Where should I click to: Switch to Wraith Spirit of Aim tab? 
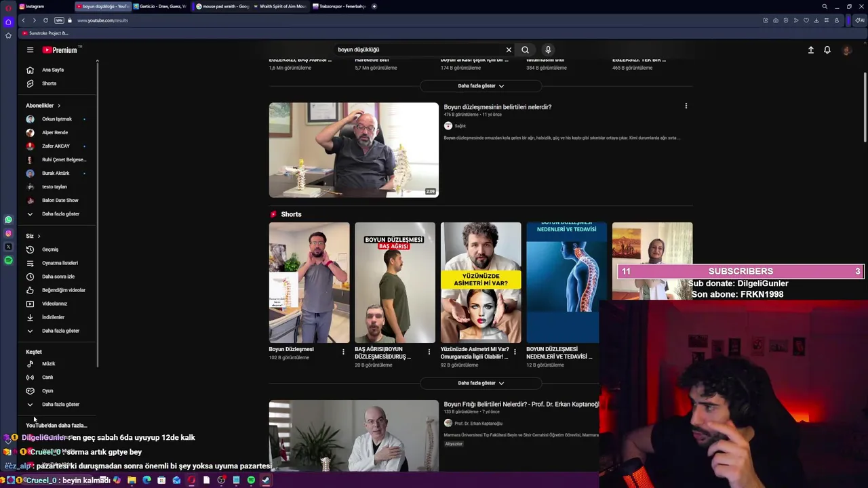279,6
